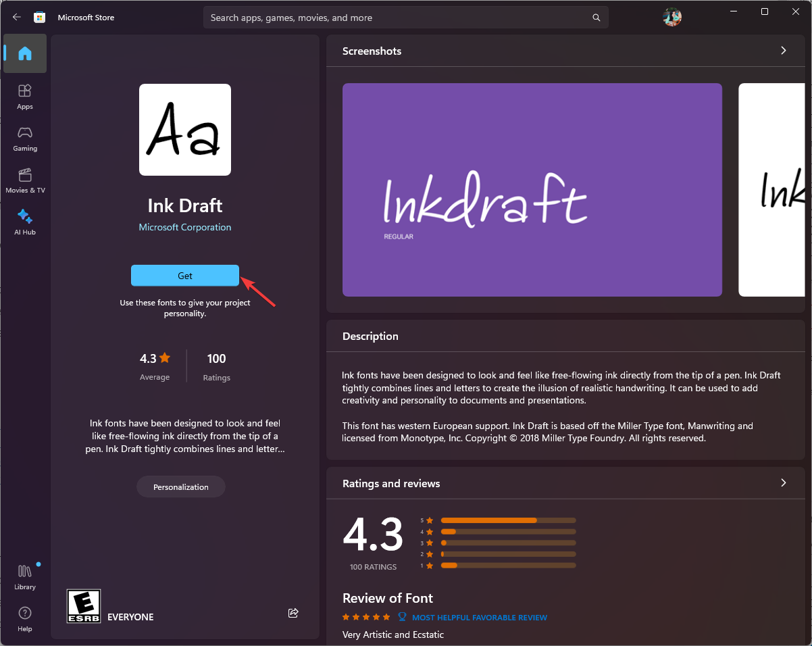Click the Personalization category tag

point(181,487)
